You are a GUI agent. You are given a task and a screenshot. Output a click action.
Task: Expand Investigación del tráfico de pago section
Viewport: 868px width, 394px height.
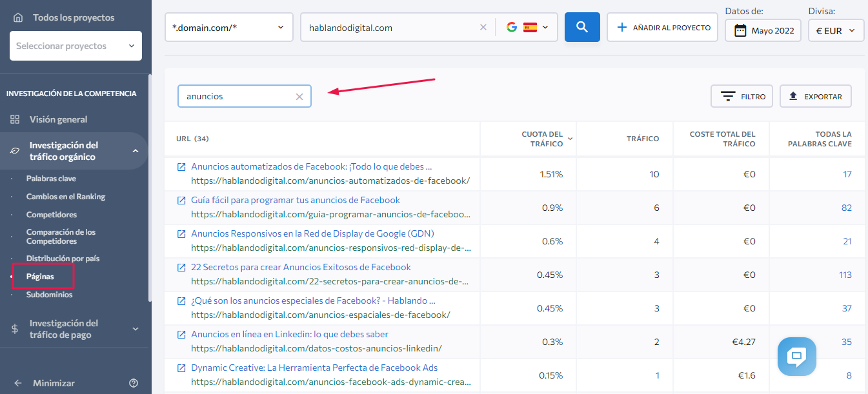pyautogui.click(x=136, y=329)
